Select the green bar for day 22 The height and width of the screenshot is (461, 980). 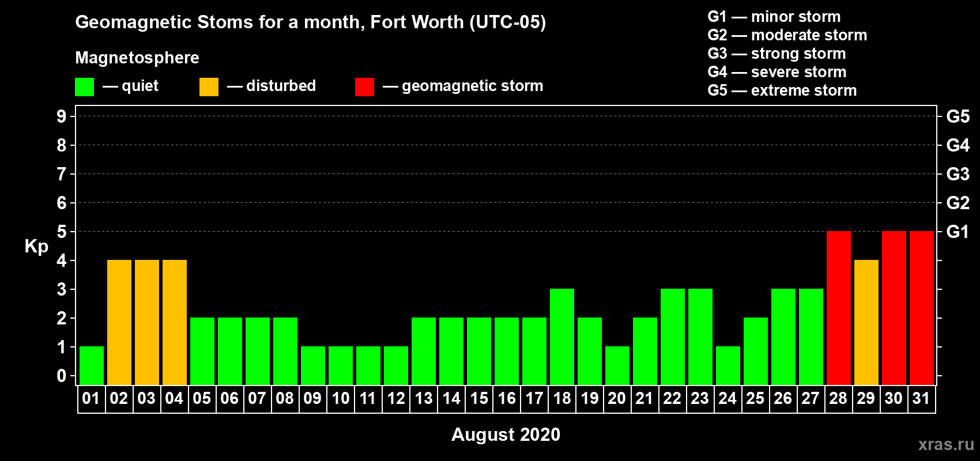673,337
